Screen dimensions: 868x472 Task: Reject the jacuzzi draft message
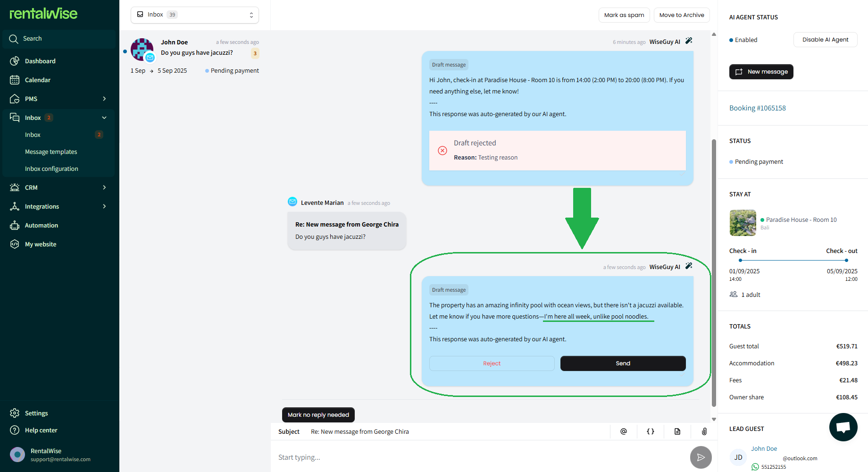point(492,363)
